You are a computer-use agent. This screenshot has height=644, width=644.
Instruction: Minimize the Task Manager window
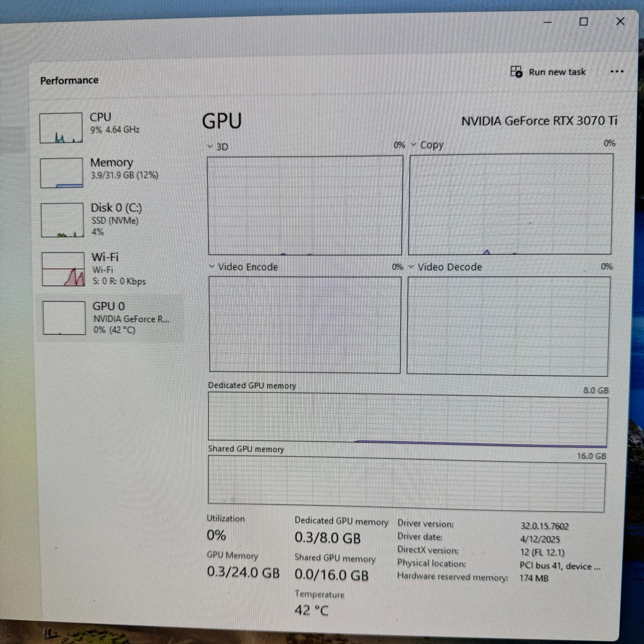coord(548,22)
